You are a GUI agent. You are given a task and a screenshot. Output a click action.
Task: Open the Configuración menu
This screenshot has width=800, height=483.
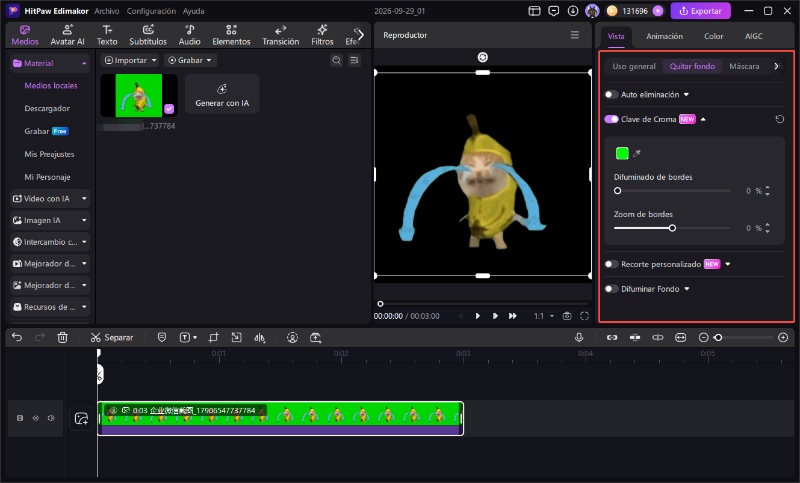(151, 11)
